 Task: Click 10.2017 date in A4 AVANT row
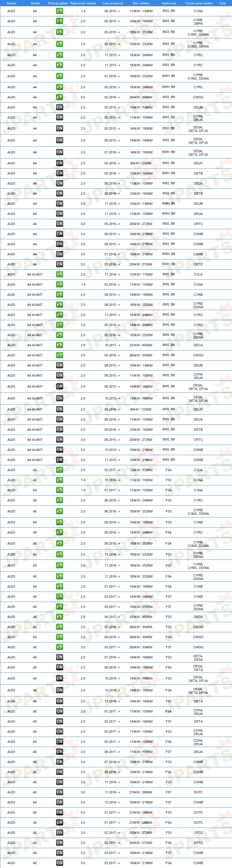coord(112,345)
